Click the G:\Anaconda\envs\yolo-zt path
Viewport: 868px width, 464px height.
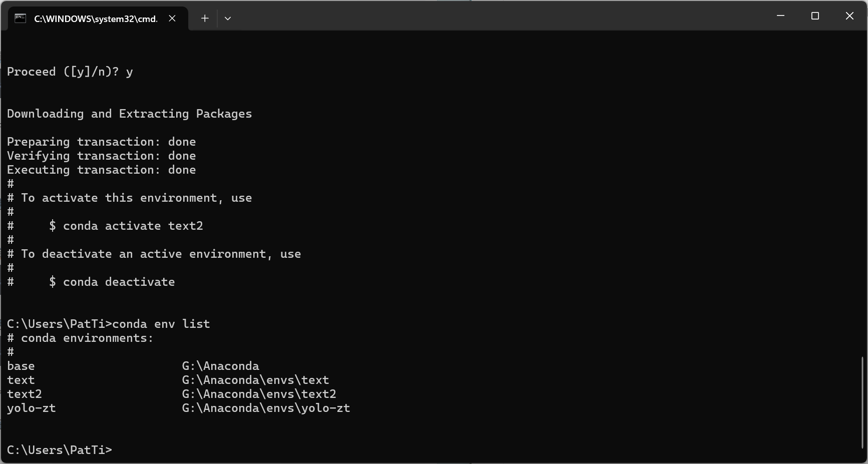(x=266, y=408)
